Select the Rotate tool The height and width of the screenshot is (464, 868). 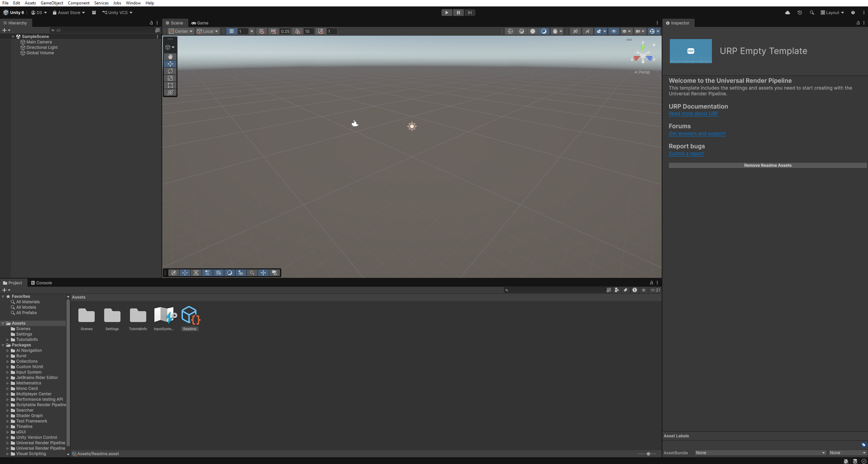[x=170, y=71]
